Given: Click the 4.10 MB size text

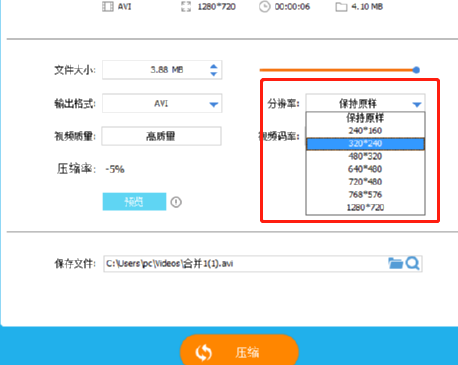Looking at the screenshot, I should [x=367, y=7].
